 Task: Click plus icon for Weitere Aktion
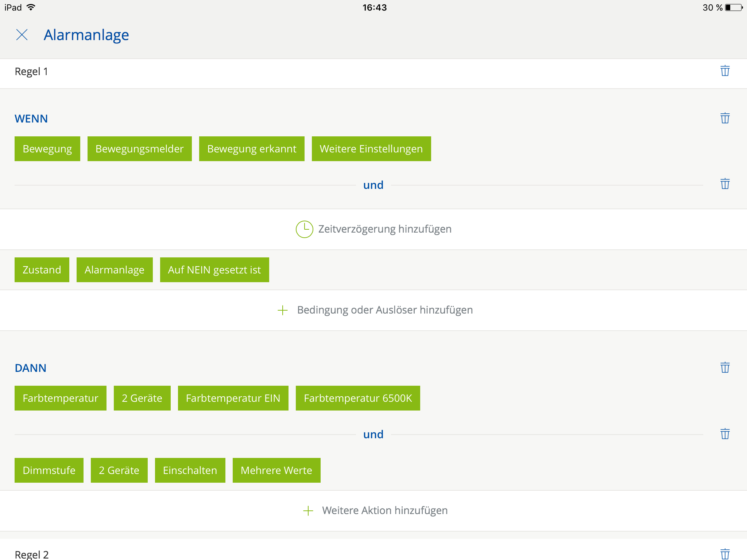point(308,511)
